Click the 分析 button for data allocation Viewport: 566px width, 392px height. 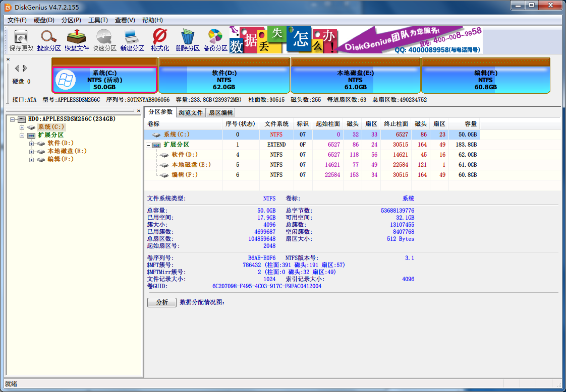[x=161, y=302]
